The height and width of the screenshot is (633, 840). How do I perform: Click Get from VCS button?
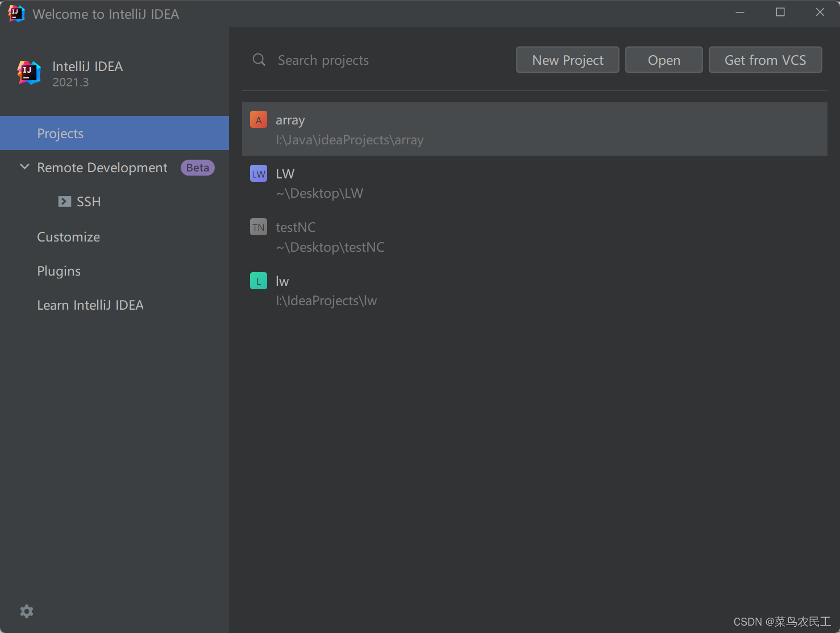coord(766,60)
